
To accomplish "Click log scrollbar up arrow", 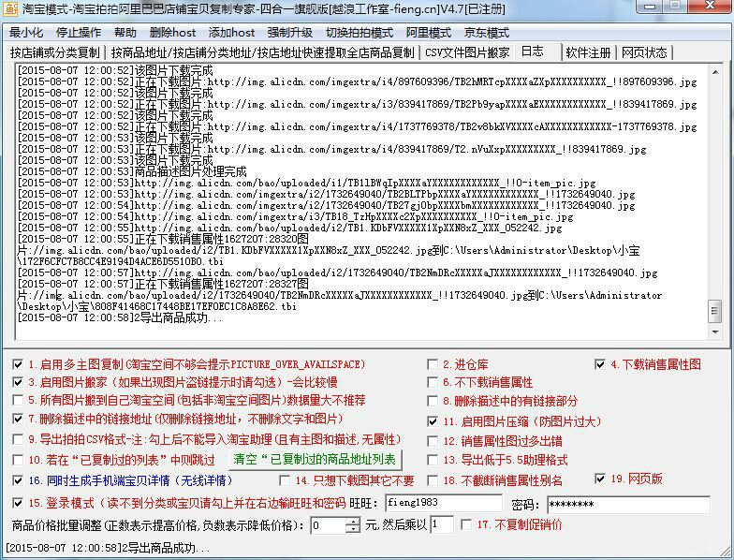I will pos(715,72).
